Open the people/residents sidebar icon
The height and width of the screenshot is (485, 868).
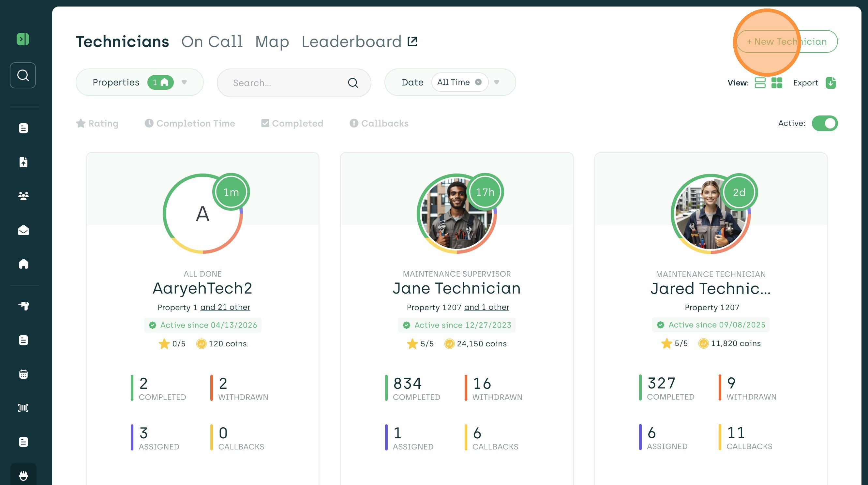[23, 196]
